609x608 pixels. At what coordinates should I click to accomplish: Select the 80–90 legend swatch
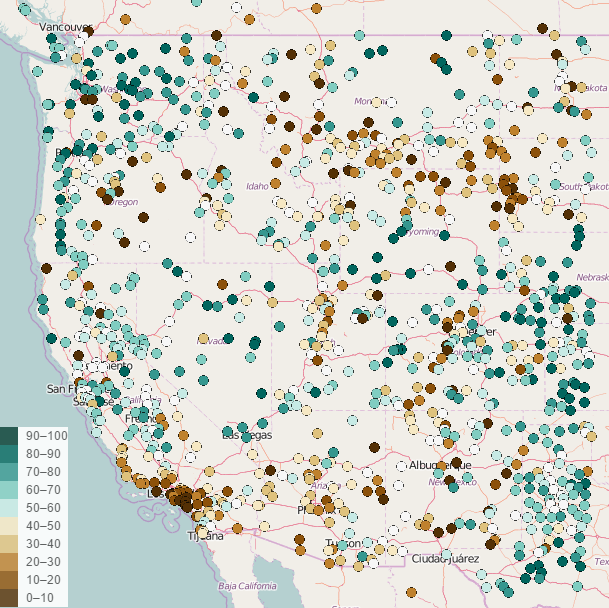[x=9, y=454]
